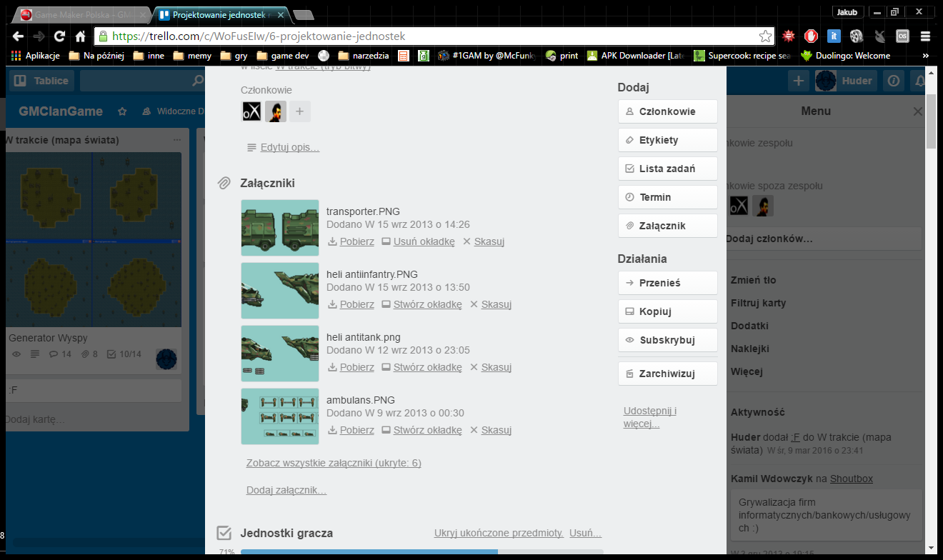Open the Etykiety labels button
The image size is (943, 560).
click(x=667, y=140)
